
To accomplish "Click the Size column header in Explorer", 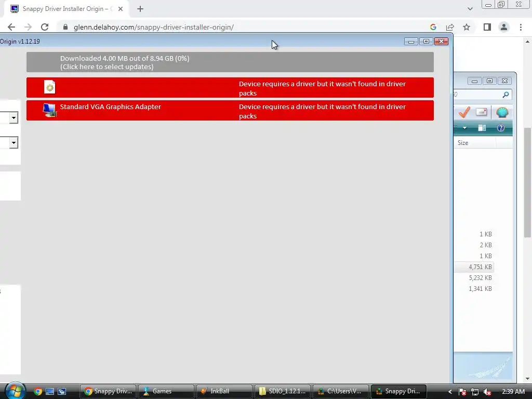I will point(475,143).
